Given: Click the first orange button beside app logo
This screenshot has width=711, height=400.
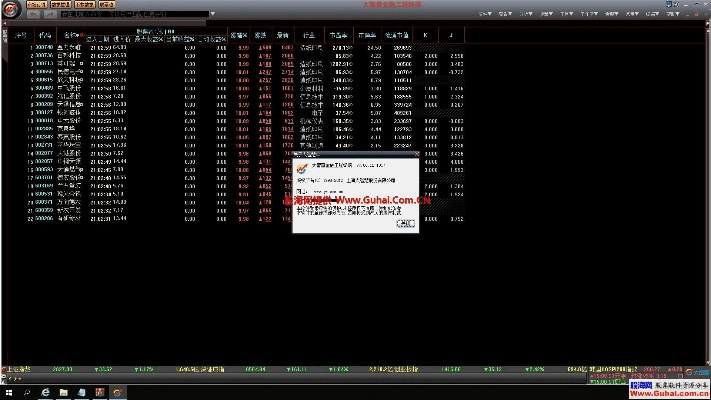Looking at the screenshot, I should point(36,5).
